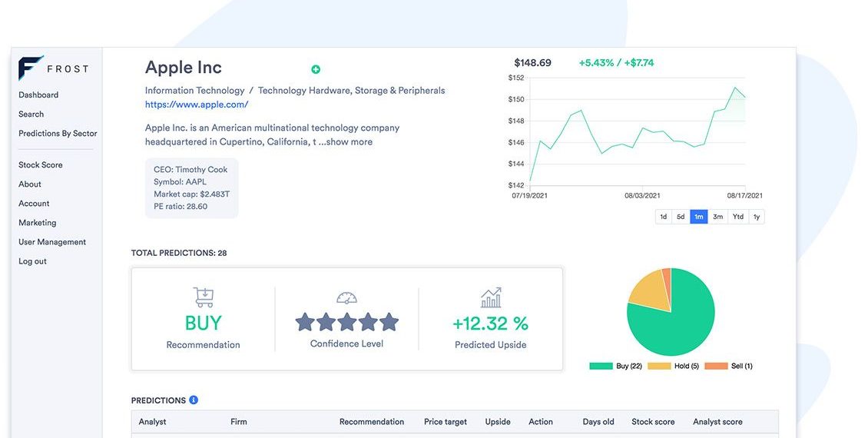Sort table by Stock score column
This screenshot has width=868, height=438.
(653, 422)
